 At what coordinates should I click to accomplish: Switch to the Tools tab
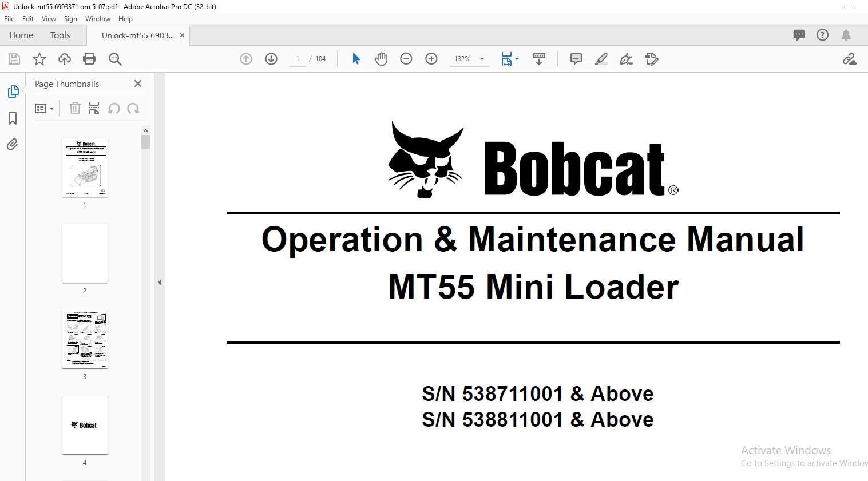click(x=60, y=35)
